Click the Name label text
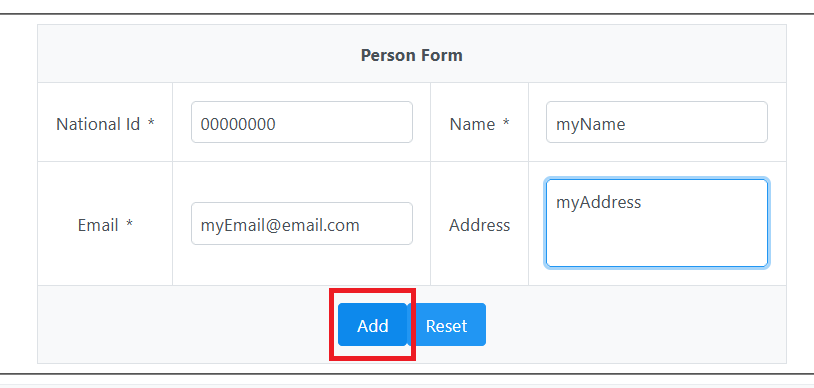The width and height of the screenshot is (814, 388). click(472, 124)
